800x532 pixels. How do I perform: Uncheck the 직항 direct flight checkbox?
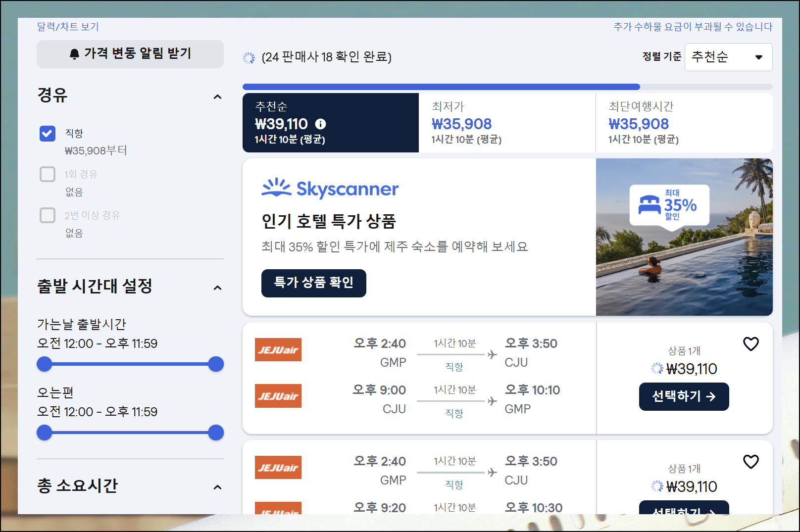[x=48, y=133]
